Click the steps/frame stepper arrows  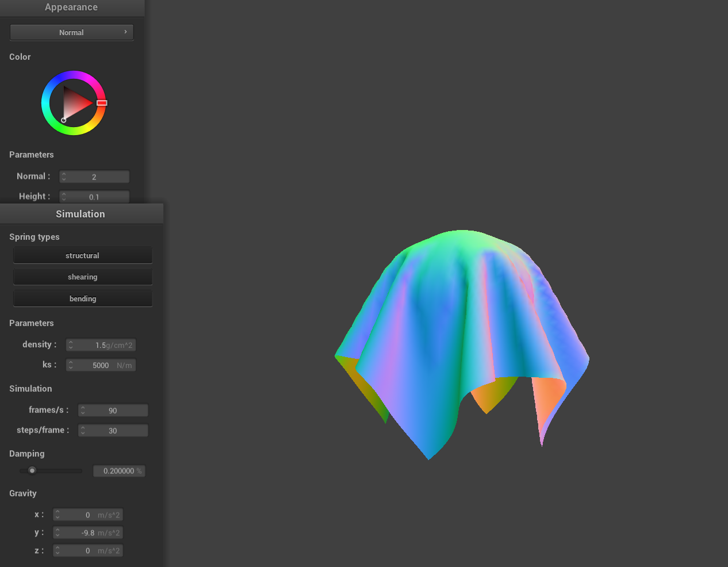(83, 431)
